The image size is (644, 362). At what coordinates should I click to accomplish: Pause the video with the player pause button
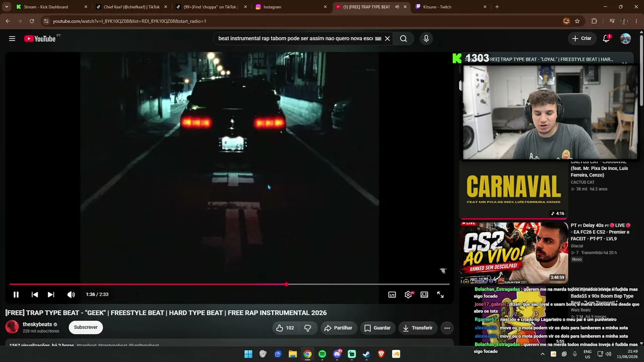pyautogui.click(x=16, y=295)
